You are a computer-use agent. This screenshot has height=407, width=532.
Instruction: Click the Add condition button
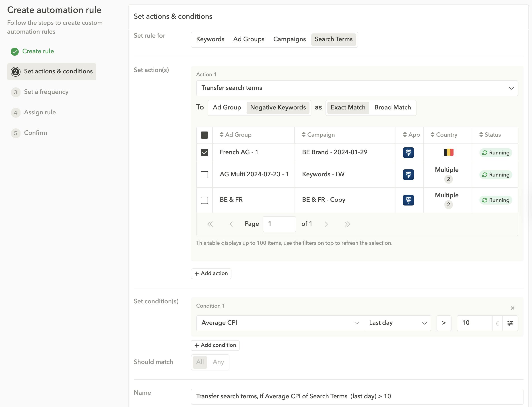215,345
